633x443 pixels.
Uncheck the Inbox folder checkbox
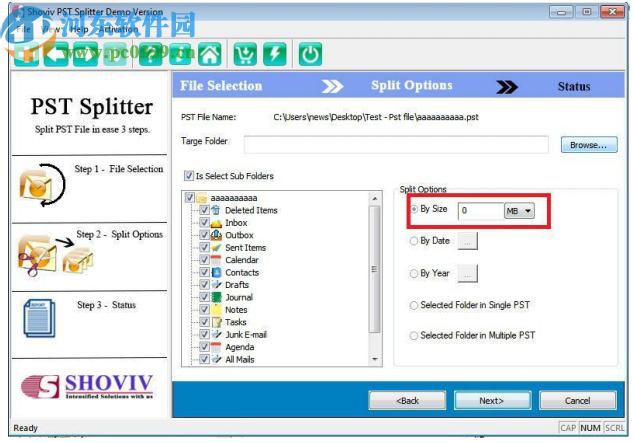pos(205,223)
